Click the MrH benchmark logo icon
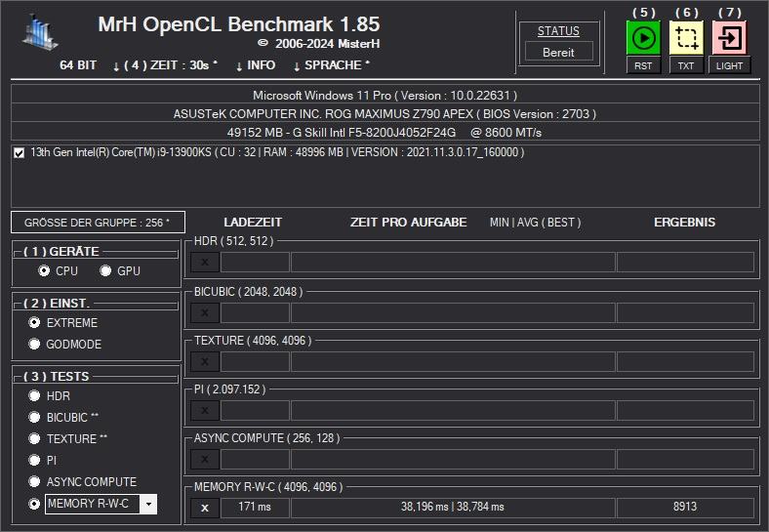The image size is (769, 532). (41, 32)
